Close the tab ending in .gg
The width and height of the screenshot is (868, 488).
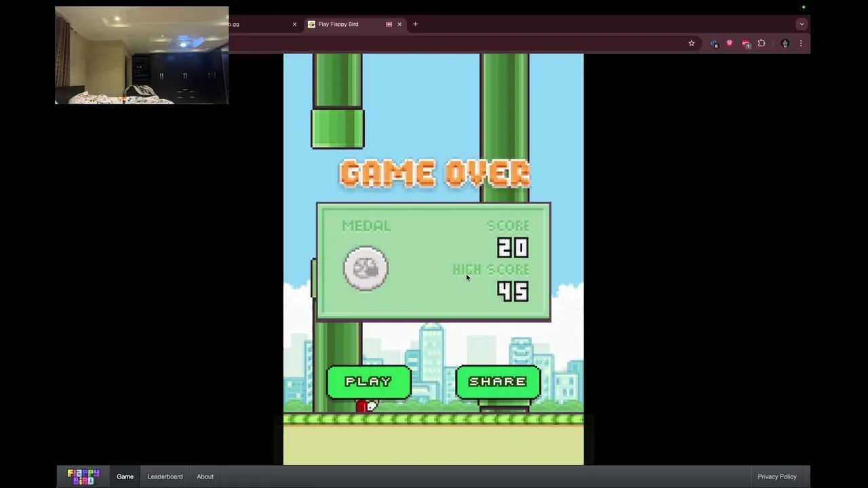[294, 24]
